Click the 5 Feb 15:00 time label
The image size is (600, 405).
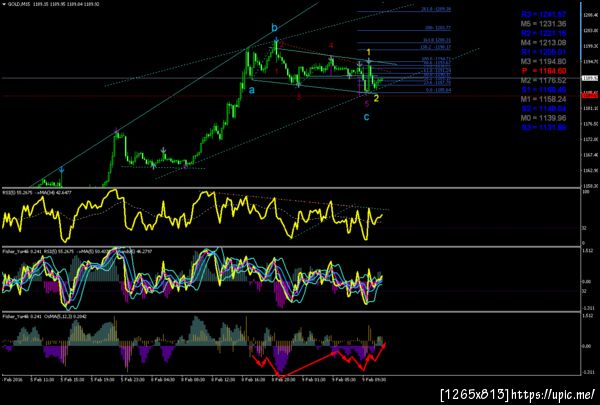tap(73, 380)
